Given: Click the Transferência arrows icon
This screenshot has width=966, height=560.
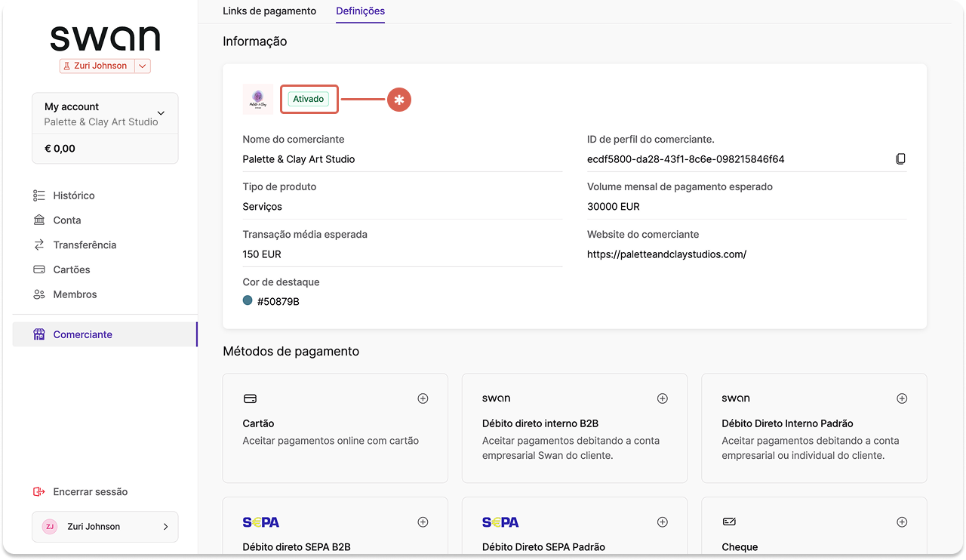Looking at the screenshot, I should pos(39,245).
